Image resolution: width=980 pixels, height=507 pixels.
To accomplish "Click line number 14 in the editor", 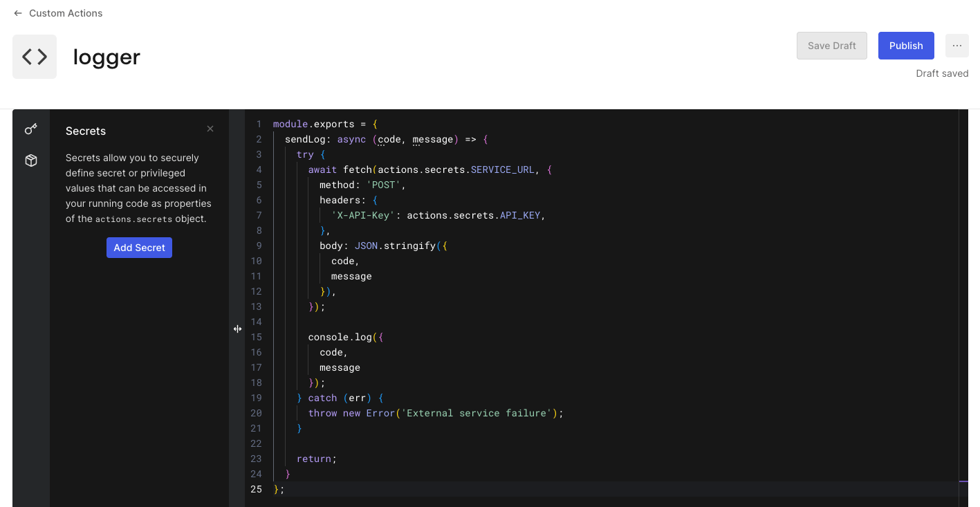I will [x=256, y=322].
